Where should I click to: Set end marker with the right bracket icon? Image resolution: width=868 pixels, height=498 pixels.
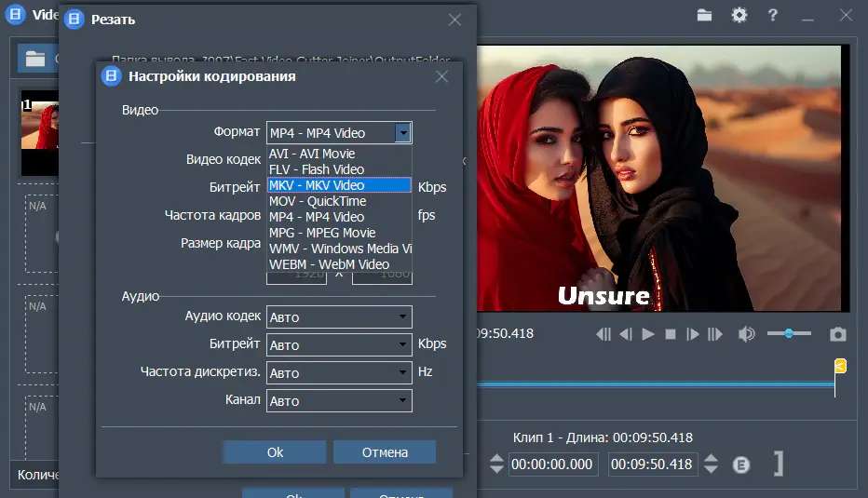pos(779,464)
